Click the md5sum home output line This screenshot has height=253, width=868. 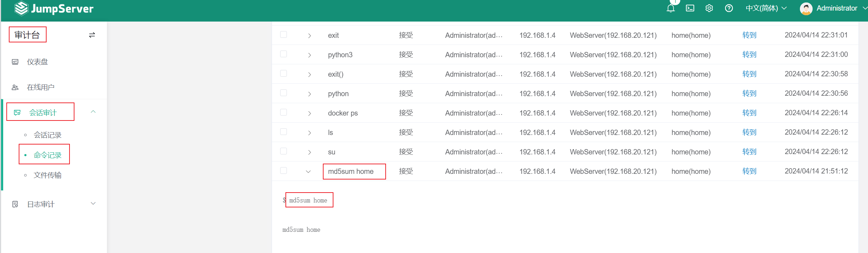click(301, 230)
